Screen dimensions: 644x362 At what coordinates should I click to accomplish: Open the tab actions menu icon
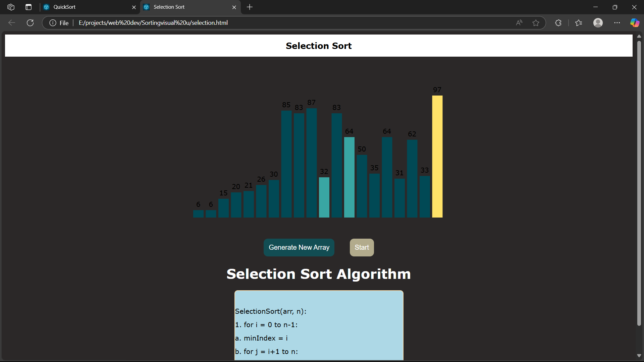point(29,7)
